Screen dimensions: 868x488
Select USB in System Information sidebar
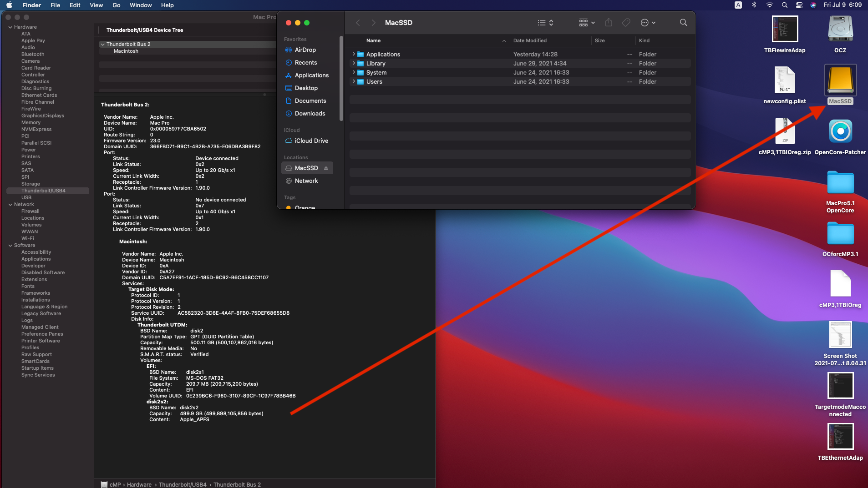[26, 198]
